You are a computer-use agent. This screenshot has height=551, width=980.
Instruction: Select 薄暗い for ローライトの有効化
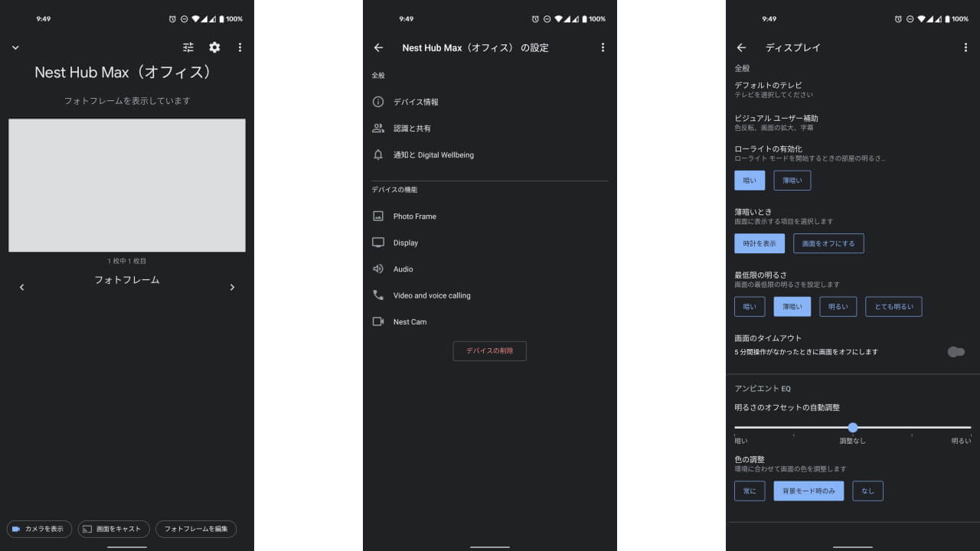792,181
